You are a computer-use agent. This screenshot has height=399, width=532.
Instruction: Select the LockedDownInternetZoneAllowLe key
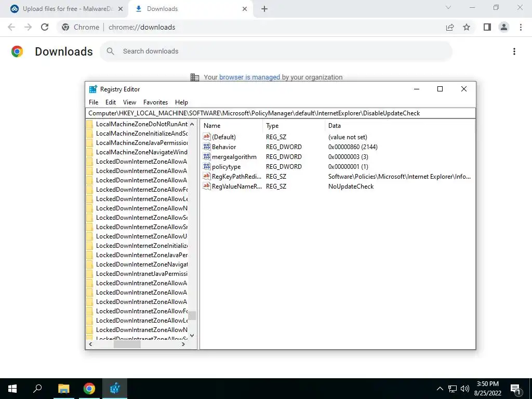pos(141,199)
